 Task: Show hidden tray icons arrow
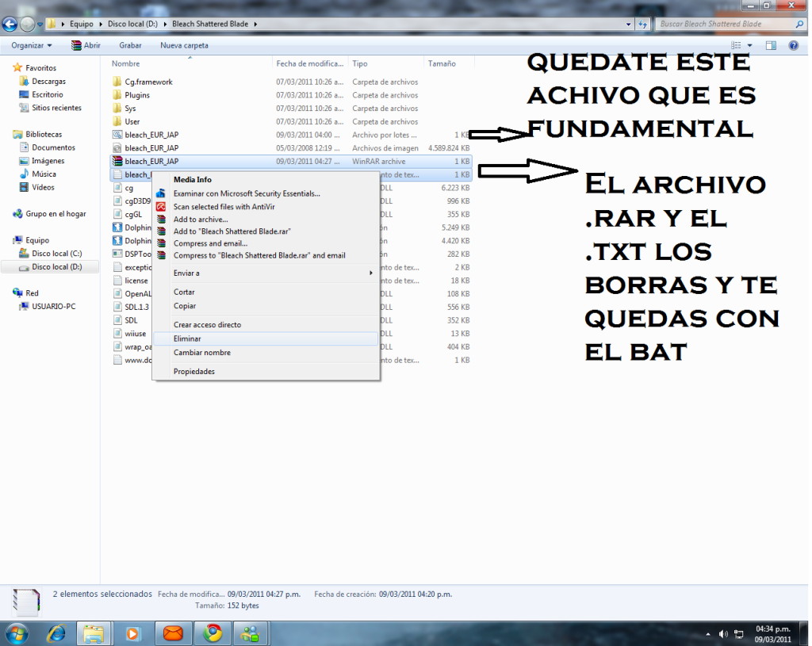pos(708,634)
